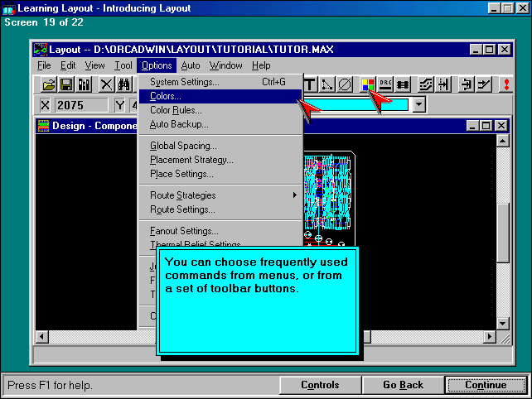Image resolution: width=532 pixels, height=399 pixels.
Task: Open the tutorial Controls button
Action: click(319, 385)
